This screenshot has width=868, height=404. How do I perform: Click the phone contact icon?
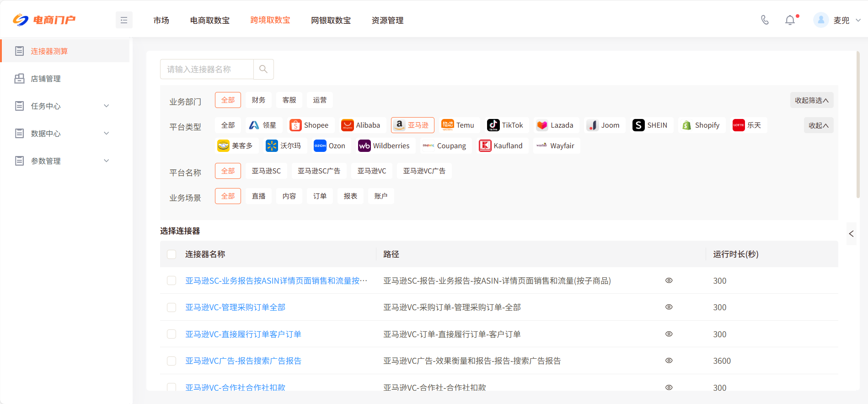(765, 20)
